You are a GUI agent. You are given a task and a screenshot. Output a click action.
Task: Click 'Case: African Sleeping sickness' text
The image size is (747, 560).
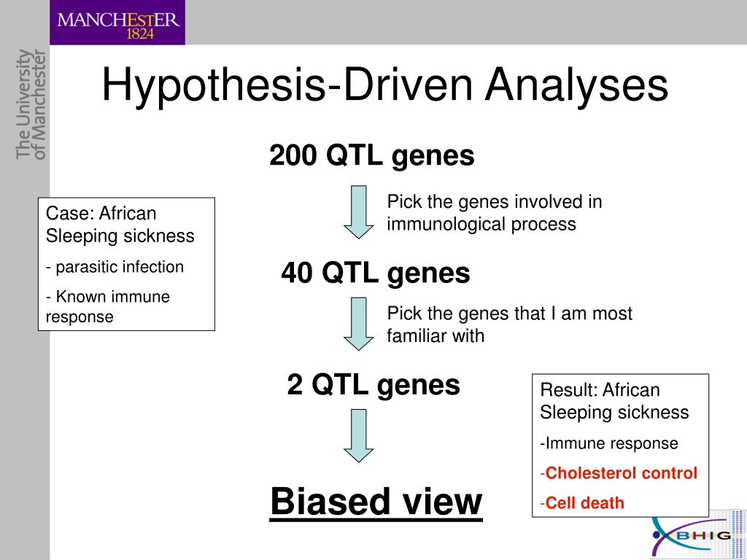[120, 225]
